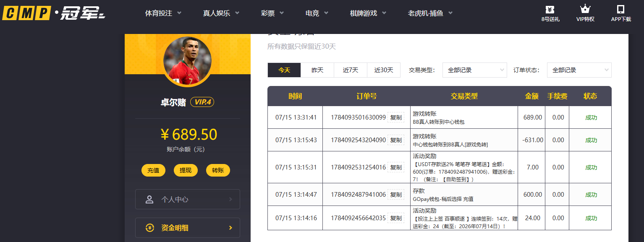Click the 订单号 column header
The image size is (644, 242).
[x=367, y=96]
